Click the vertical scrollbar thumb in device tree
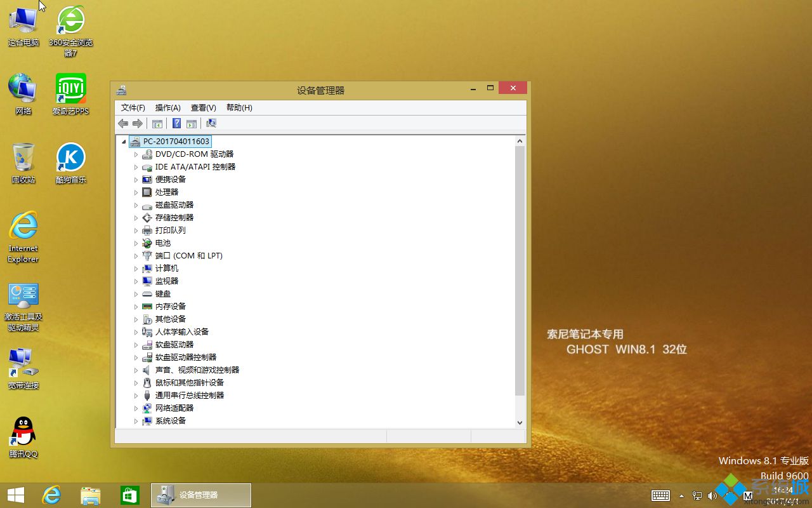The image size is (812, 508). point(520,271)
